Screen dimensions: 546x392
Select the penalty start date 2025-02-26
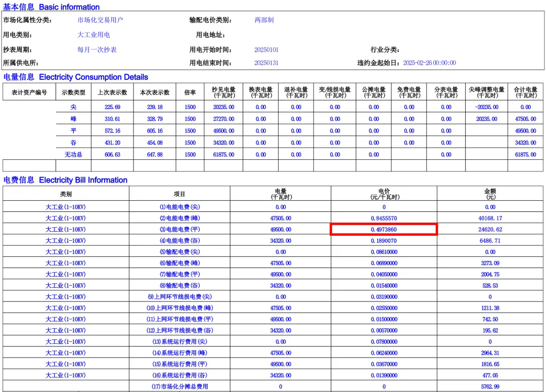[429, 63]
